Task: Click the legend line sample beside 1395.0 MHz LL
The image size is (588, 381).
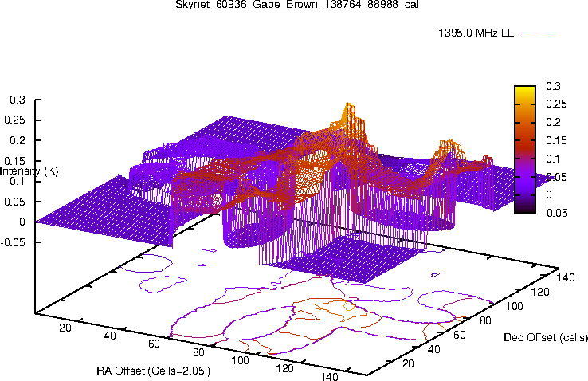Action: tap(537, 33)
